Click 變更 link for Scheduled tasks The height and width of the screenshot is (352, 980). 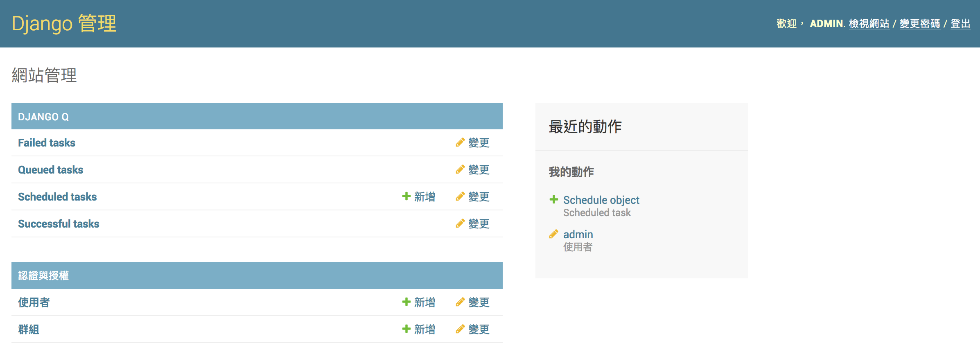479,197
